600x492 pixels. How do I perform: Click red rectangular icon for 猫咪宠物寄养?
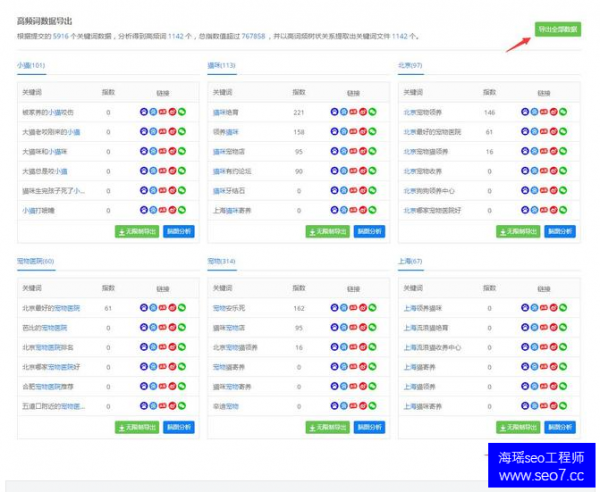(x=353, y=386)
